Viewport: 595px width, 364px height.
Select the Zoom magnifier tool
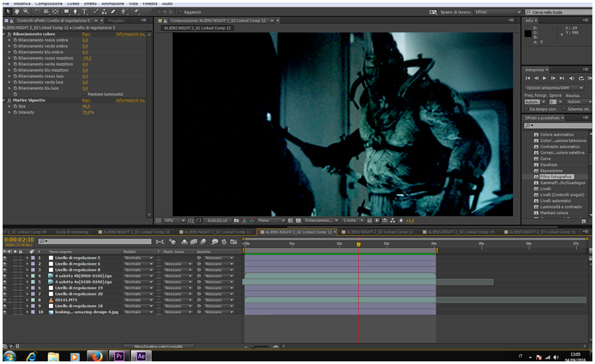pos(25,12)
